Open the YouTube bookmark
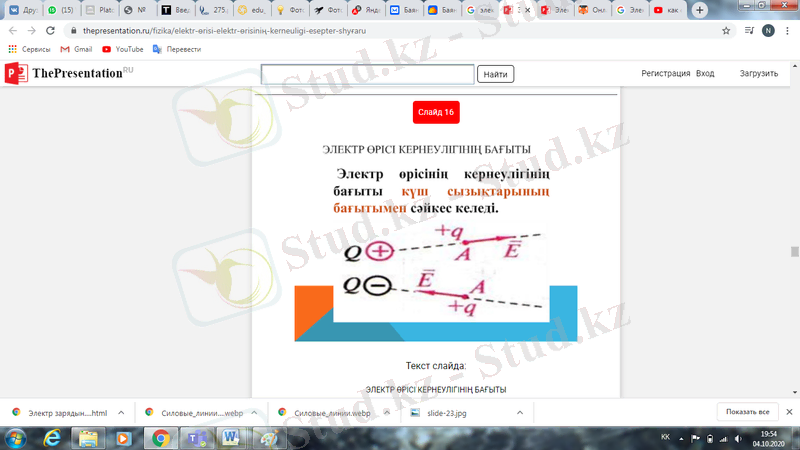Viewport: 800px width, 450px height. [122, 49]
